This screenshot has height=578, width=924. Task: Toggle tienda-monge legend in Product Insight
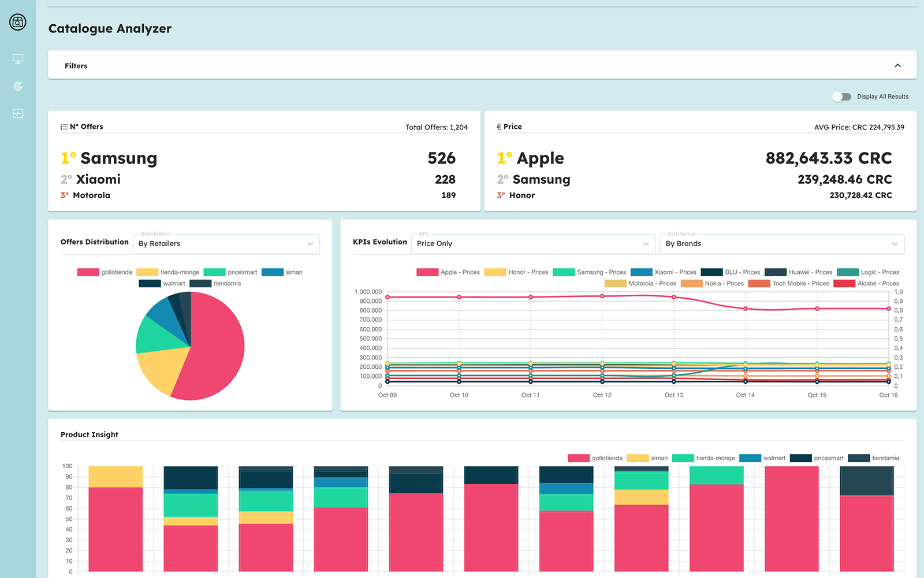pos(703,458)
